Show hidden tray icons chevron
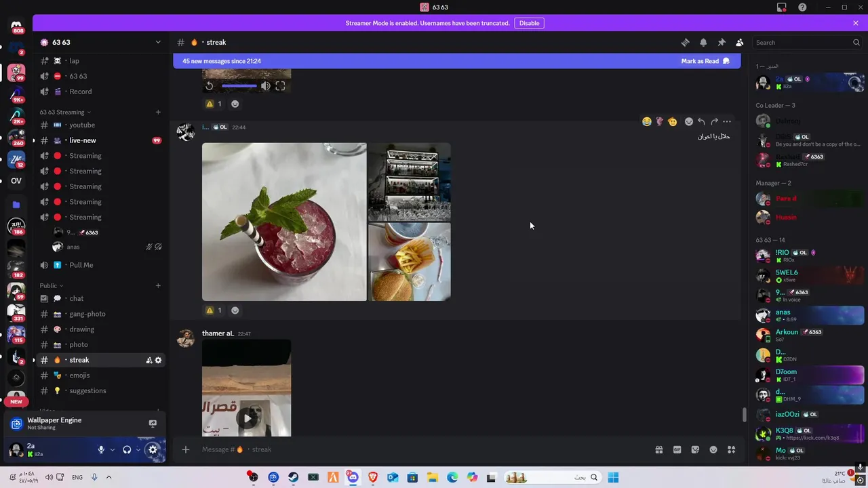This screenshot has height=488, width=868. [108, 477]
